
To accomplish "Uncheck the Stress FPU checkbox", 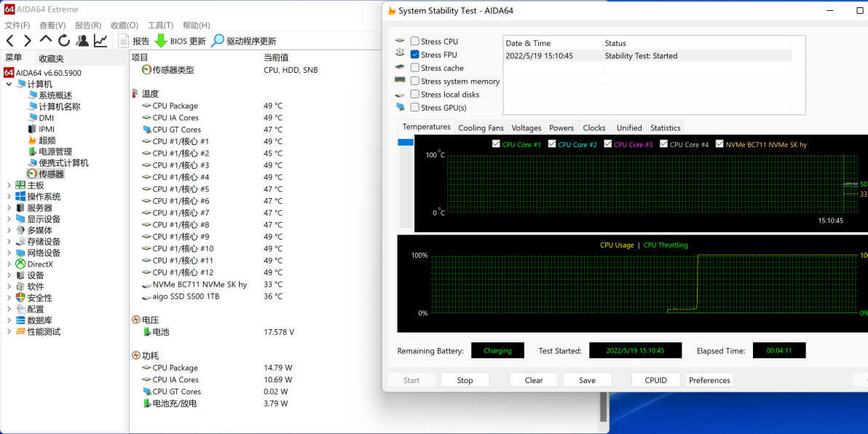I will pyautogui.click(x=414, y=54).
